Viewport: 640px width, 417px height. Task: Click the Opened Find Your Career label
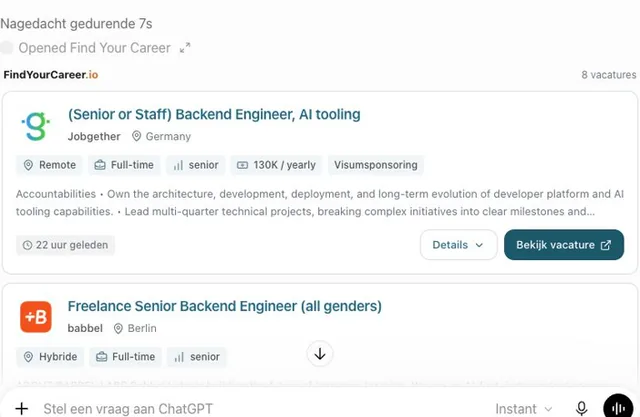coord(94,48)
